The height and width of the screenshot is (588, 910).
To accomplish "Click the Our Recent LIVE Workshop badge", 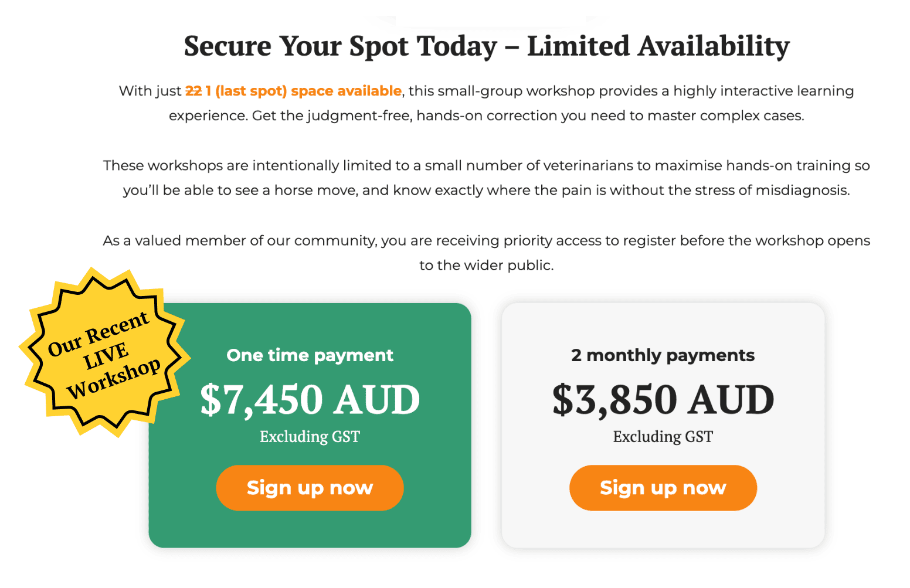I will [105, 353].
